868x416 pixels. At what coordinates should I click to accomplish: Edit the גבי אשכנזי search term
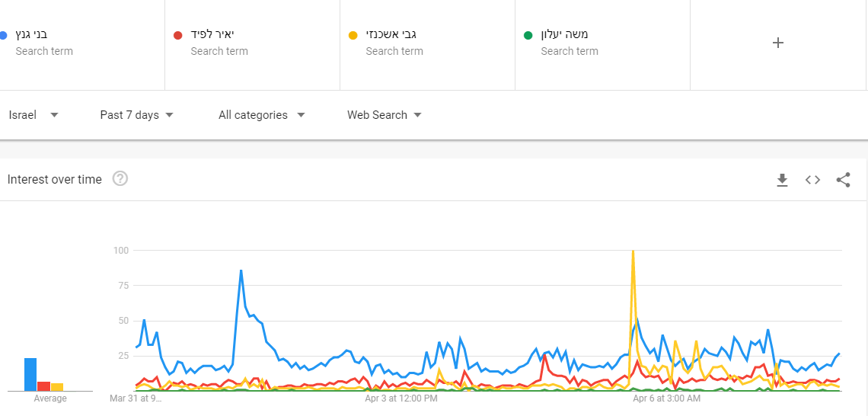(x=391, y=34)
